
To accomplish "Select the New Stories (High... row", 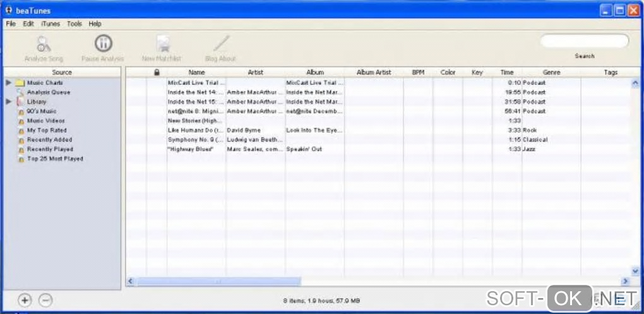I will click(378, 121).
